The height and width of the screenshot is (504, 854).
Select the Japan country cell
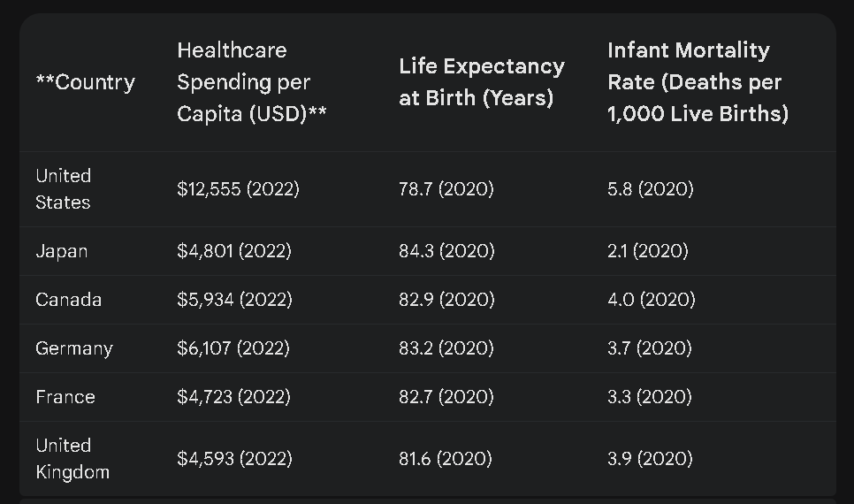coord(61,251)
